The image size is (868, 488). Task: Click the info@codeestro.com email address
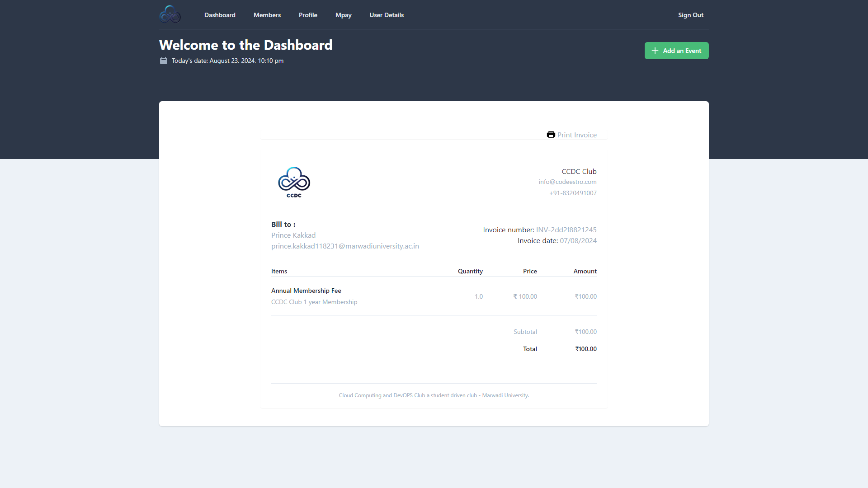[567, 182]
